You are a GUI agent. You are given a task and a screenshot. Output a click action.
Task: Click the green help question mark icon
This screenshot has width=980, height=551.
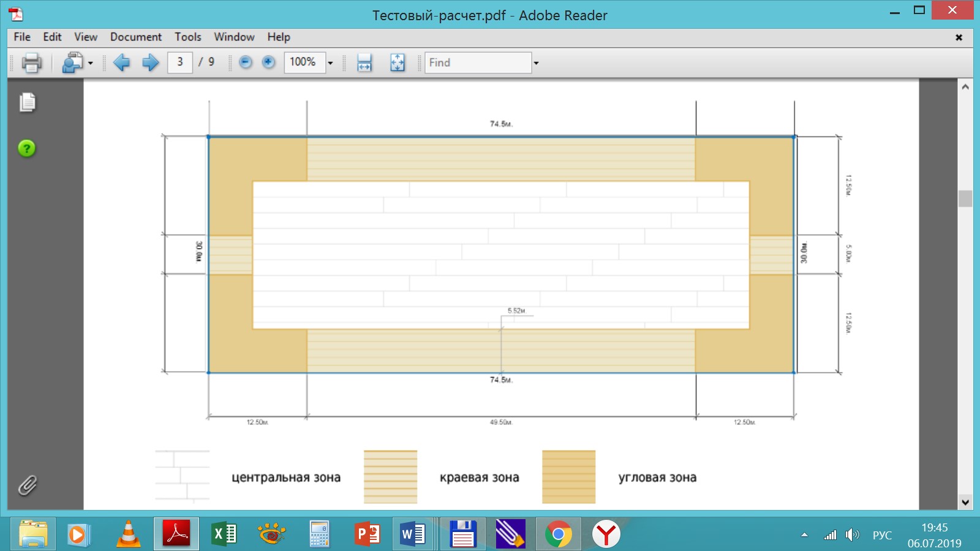tap(27, 149)
